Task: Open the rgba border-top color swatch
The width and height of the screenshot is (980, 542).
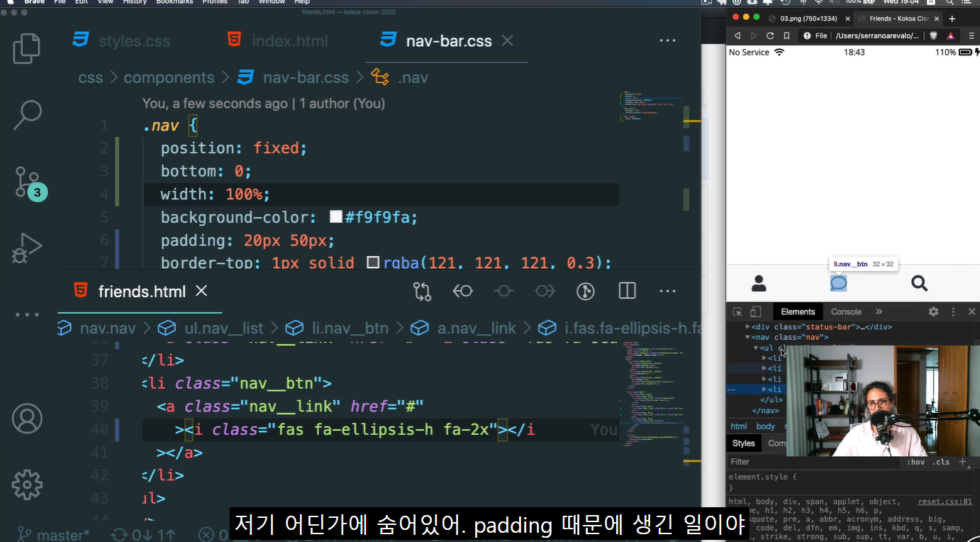Action: point(373,263)
